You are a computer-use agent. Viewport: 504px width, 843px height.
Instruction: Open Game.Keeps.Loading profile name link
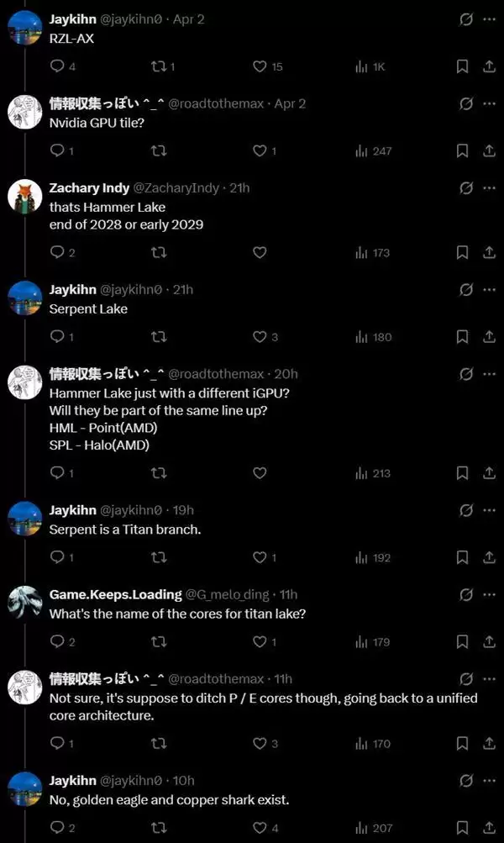point(115,594)
